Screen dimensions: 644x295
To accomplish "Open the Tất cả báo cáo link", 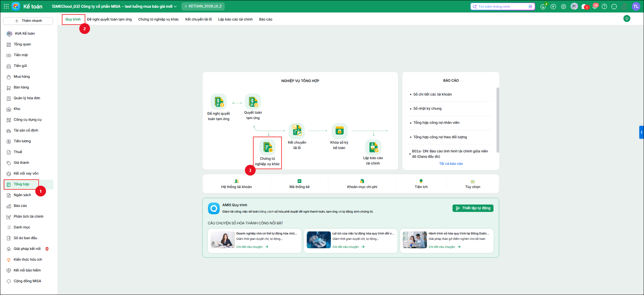I will [x=451, y=163].
